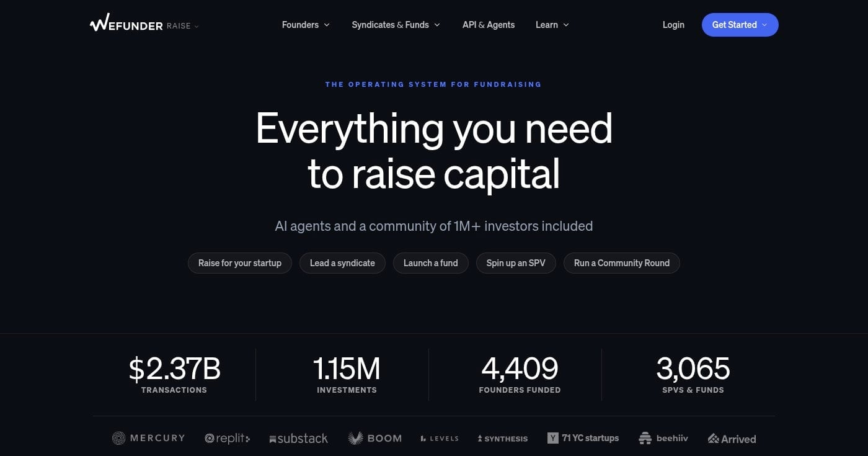The height and width of the screenshot is (456, 868).
Task: Click the Replit logo
Action: (227, 438)
